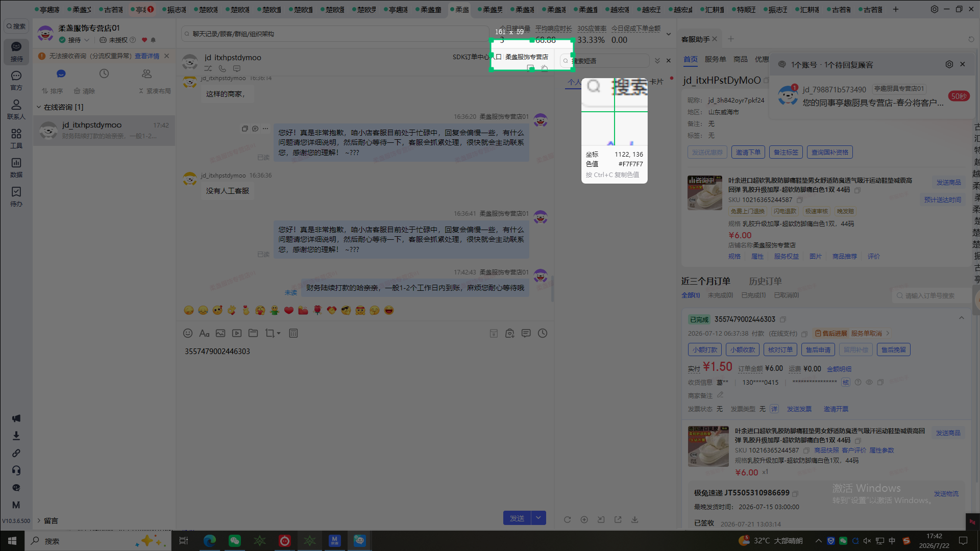Toggle the red heart icon near 未授权
Screen dimensions: 980x551
coord(144,40)
